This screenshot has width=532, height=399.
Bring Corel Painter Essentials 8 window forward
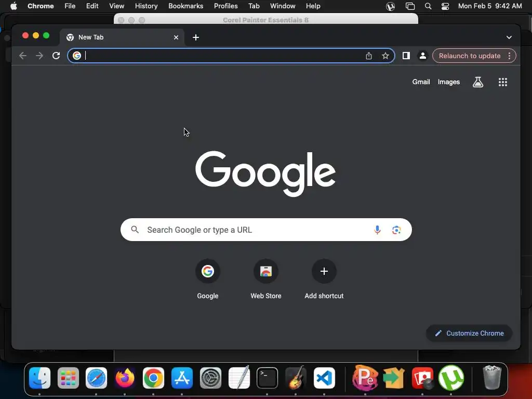coord(265,20)
